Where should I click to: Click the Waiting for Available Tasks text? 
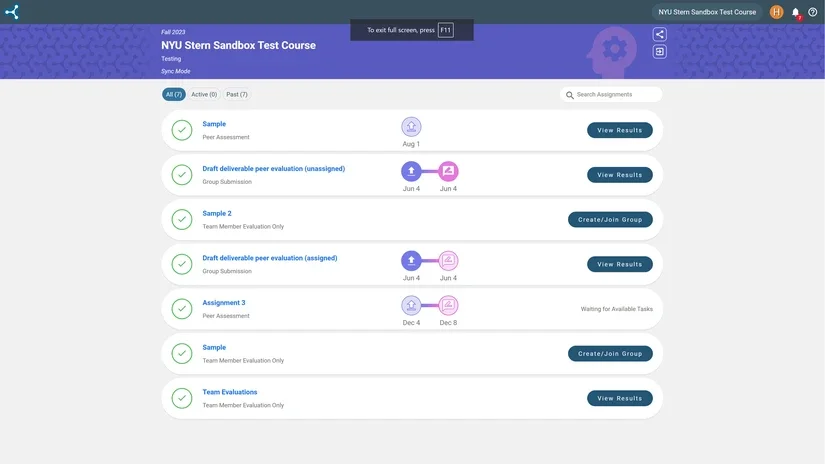617,309
